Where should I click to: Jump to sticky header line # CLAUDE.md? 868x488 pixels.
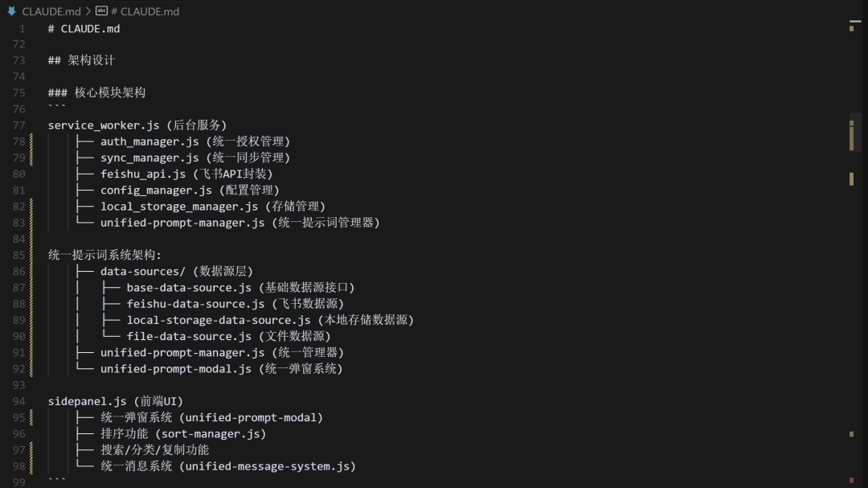point(84,29)
